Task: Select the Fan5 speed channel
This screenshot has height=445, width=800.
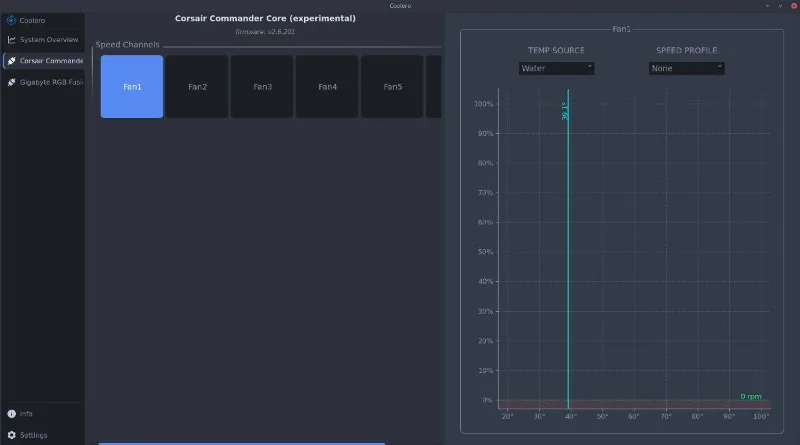Action: point(392,87)
